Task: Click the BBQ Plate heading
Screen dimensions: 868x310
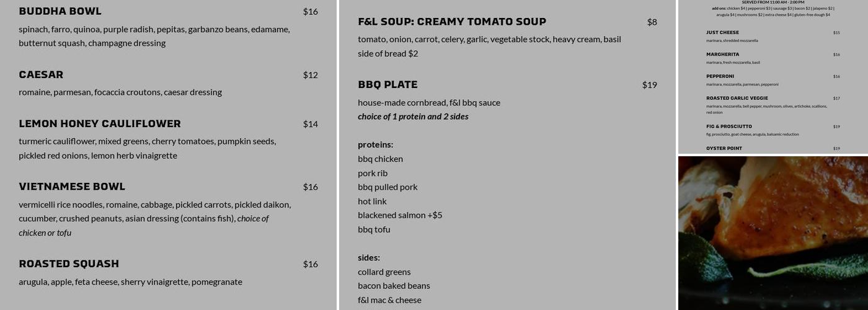Action: tap(387, 84)
